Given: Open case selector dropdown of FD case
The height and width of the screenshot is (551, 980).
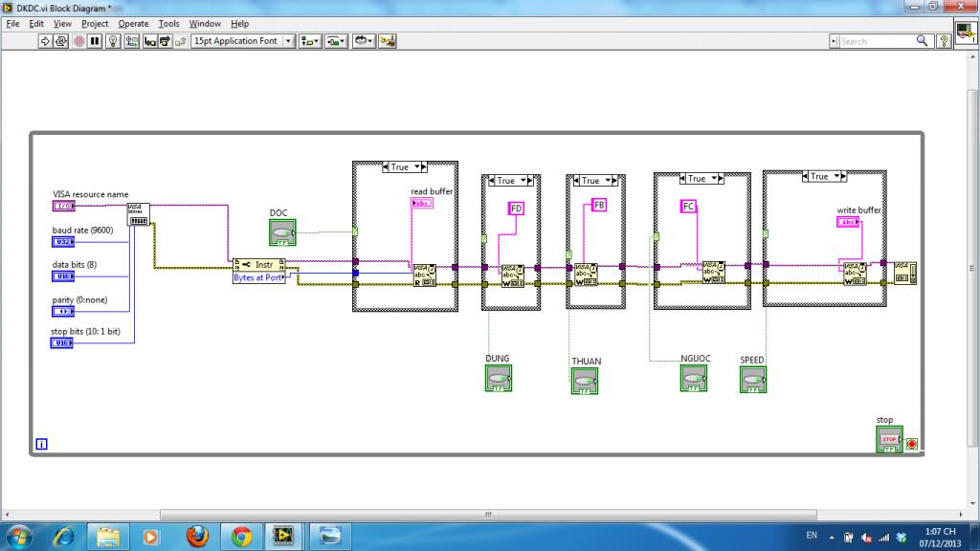Looking at the screenshot, I should tap(523, 181).
